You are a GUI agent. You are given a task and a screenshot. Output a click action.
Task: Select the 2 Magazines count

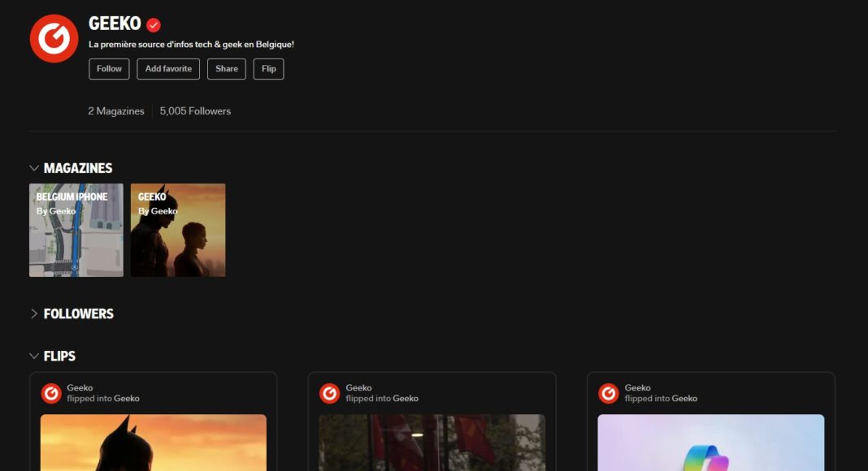[x=116, y=111]
